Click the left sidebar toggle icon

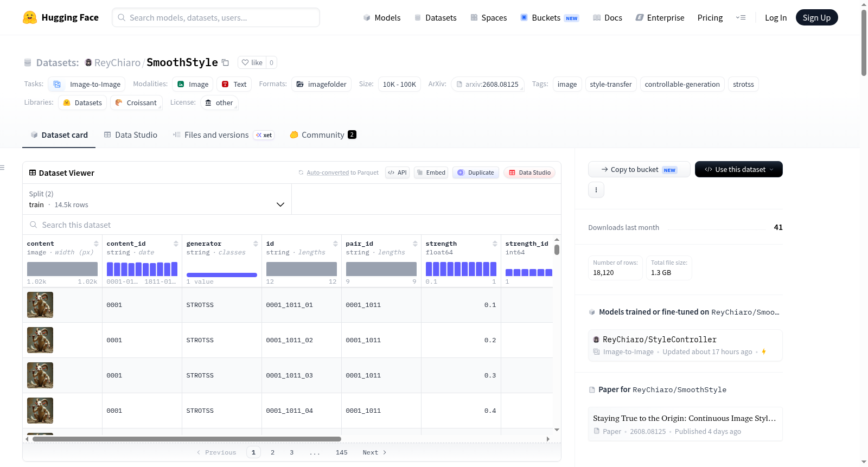[2, 168]
